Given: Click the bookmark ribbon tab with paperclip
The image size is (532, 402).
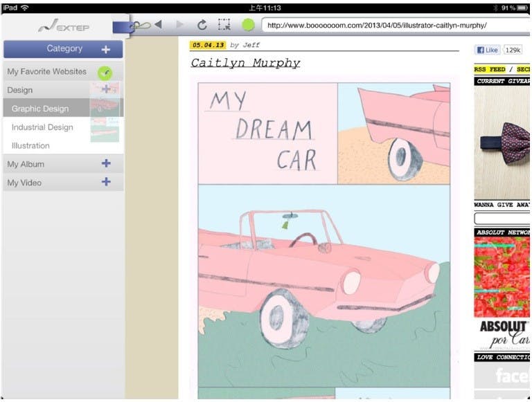Looking at the screenshot, I should click(x=132, y=26).
